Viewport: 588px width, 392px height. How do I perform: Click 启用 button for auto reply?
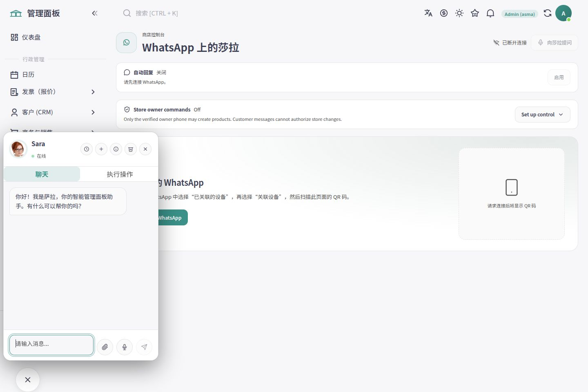[x=559, y=77]
